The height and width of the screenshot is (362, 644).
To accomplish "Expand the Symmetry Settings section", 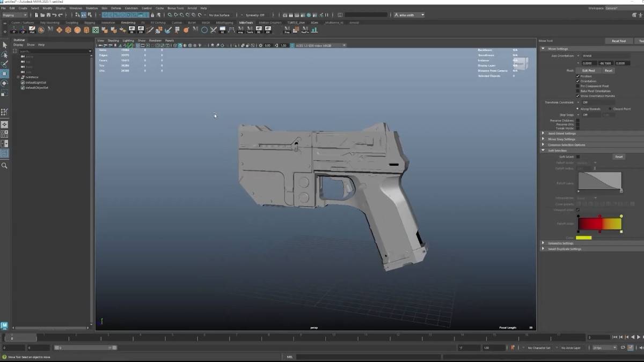I will click(543, 243).
